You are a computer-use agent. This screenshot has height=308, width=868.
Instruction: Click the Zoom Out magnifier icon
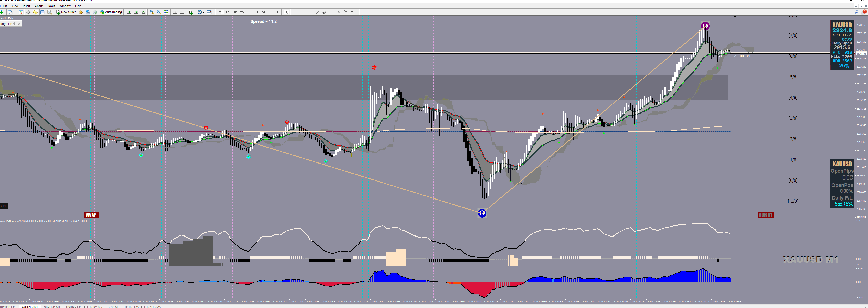coord(159,12)
